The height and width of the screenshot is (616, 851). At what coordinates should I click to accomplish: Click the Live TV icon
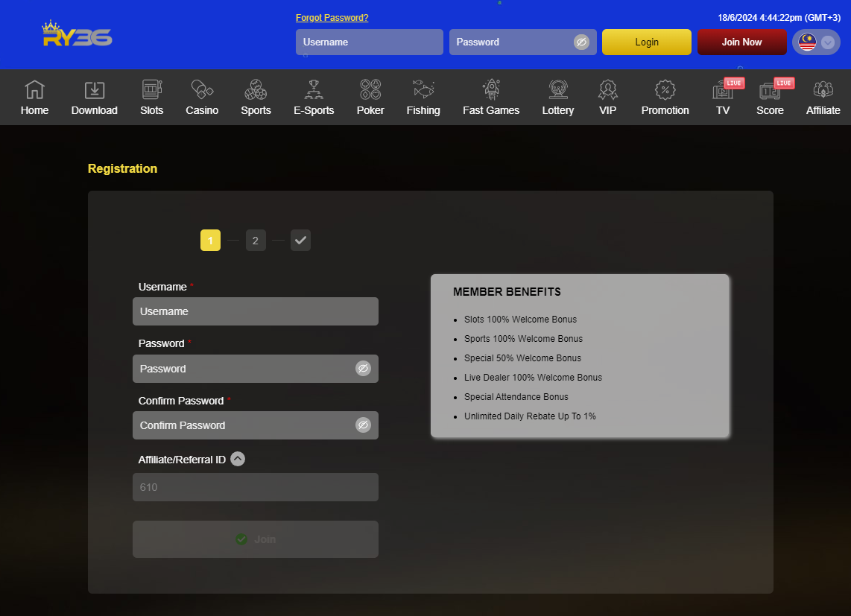pyautogui.click(x=723, y=90)
